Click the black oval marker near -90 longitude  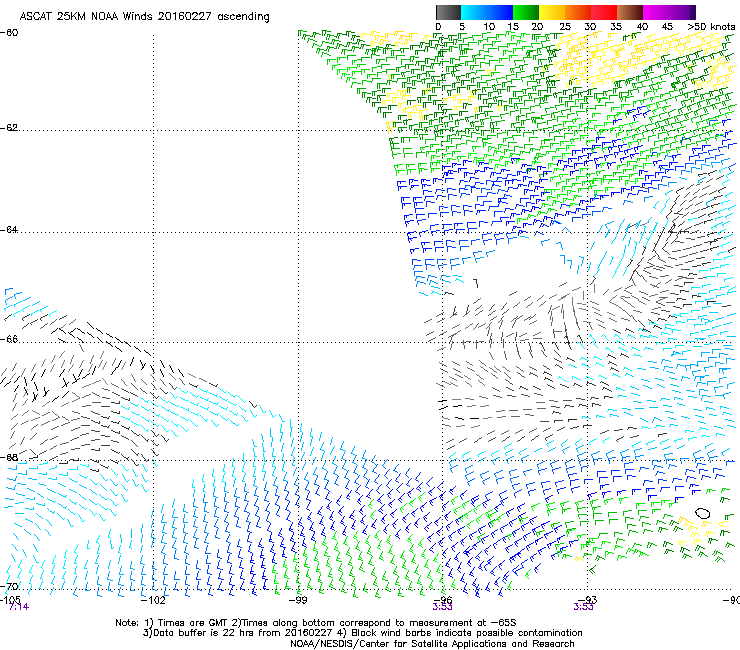(703, 513)
